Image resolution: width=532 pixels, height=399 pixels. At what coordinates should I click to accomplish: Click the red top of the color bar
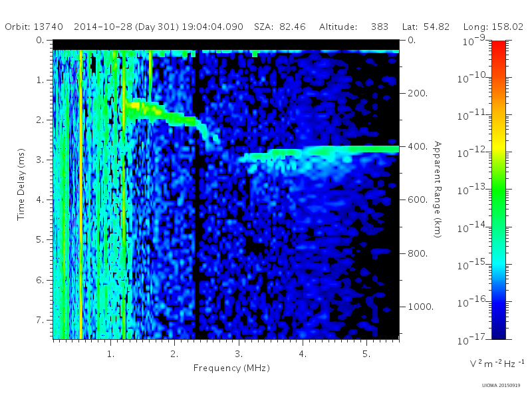click(x=499, y=46)
